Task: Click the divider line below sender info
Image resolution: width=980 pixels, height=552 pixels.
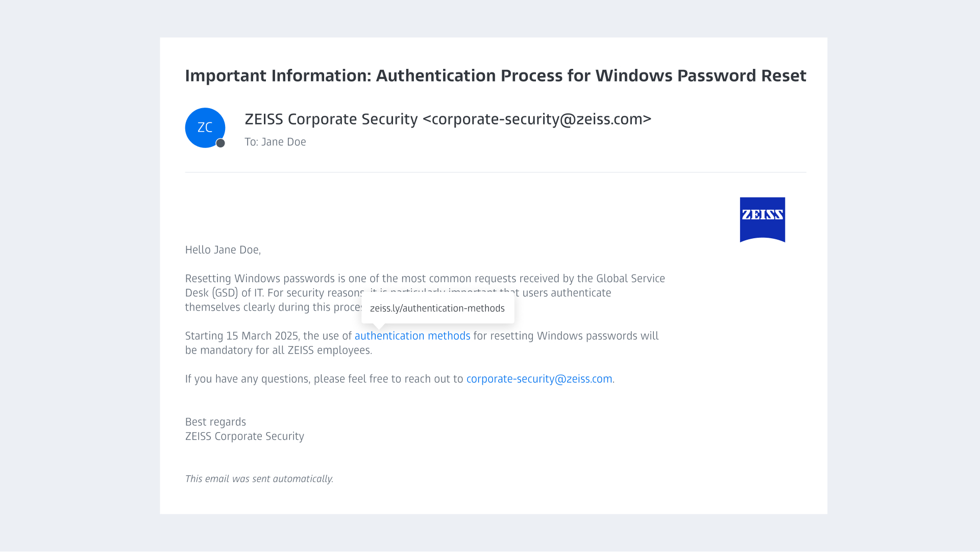Action: click(x=496, y=172)
